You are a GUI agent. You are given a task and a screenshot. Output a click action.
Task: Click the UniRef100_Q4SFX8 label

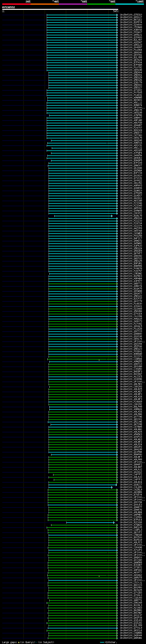(x=131, y=618)
